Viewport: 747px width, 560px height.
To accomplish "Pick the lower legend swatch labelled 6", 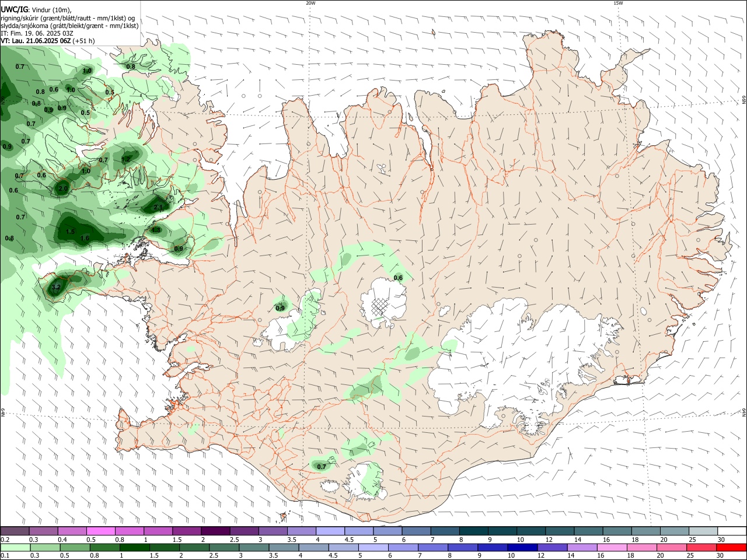I will [402, 547].
